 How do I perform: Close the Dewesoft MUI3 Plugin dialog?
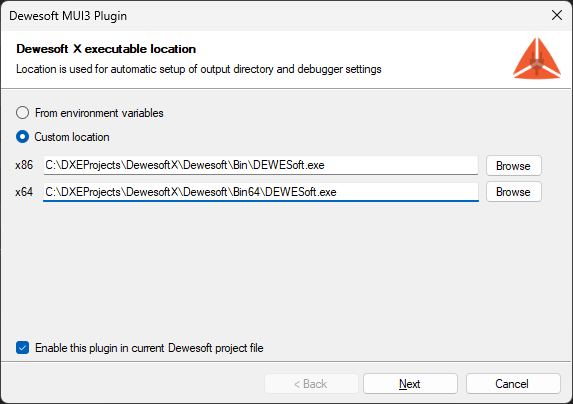557,15
